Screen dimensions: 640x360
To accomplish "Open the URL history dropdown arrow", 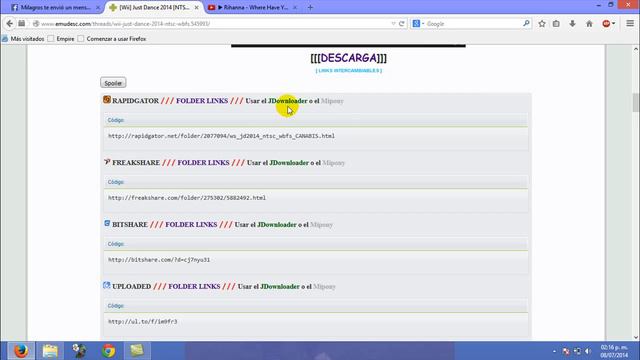I will (393, 24).
